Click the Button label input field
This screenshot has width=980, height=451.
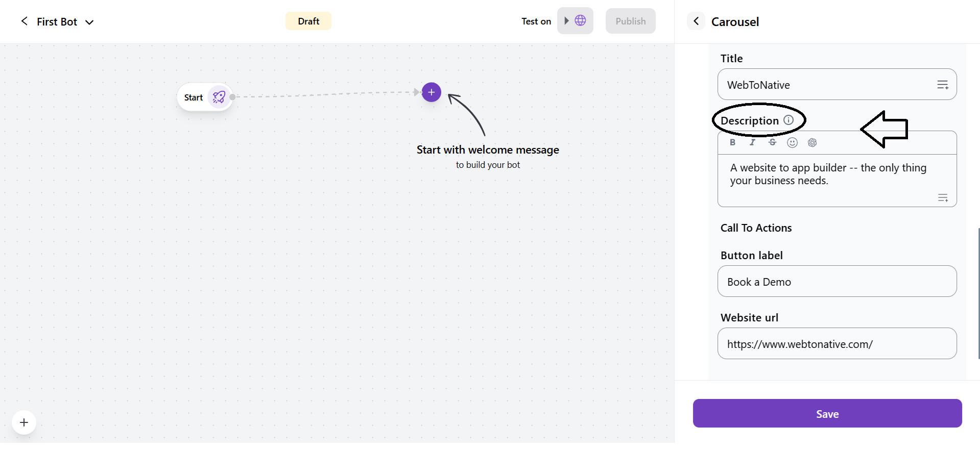tap(836, 281)
